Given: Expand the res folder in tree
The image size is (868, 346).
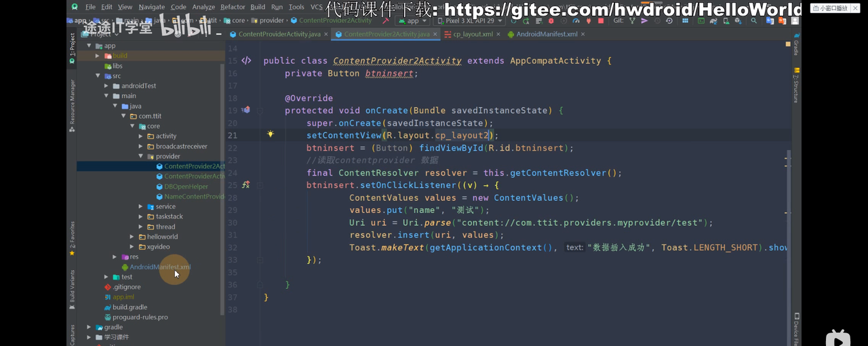Looking at the screenshot, I should 115,256.
